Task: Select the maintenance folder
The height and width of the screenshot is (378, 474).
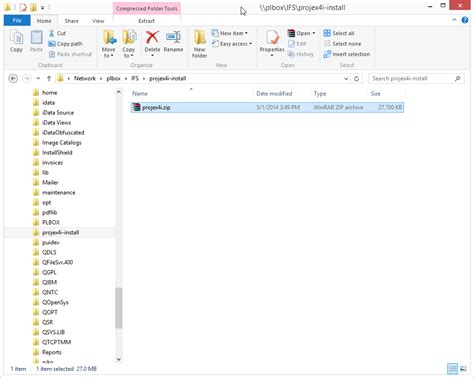Action: (x=58, y=193)
